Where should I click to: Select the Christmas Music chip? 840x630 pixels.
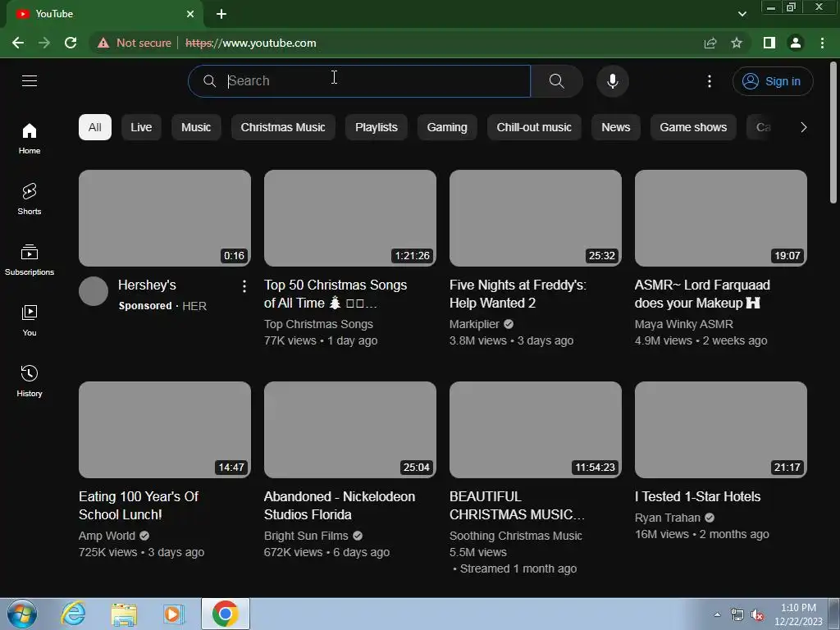(283, 127)
